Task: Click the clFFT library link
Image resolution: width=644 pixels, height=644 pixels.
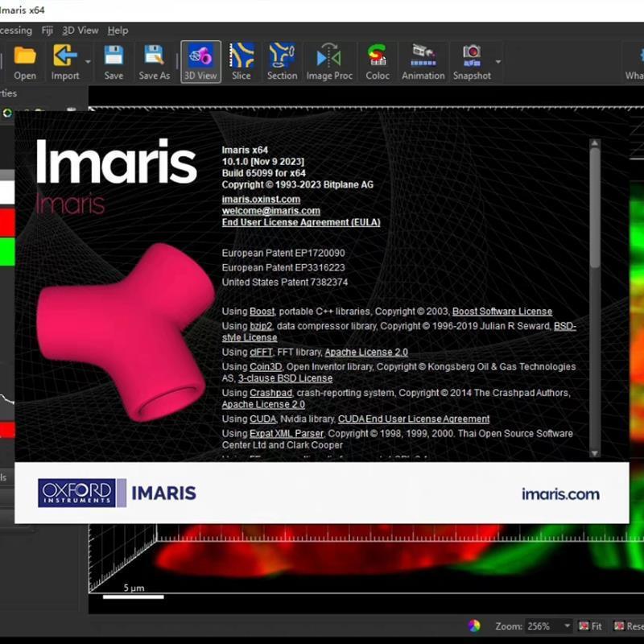Action: [261, 352]
